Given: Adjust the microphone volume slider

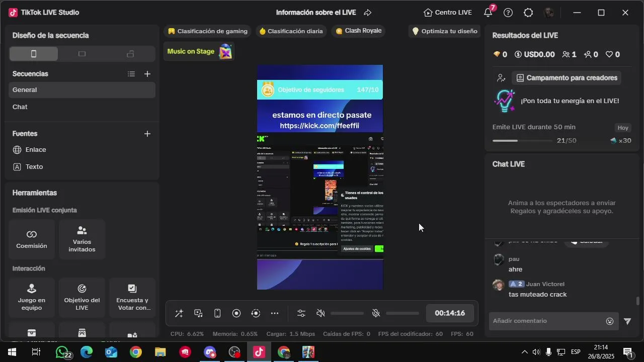Looking at the screenshot, I should [403, 313].
